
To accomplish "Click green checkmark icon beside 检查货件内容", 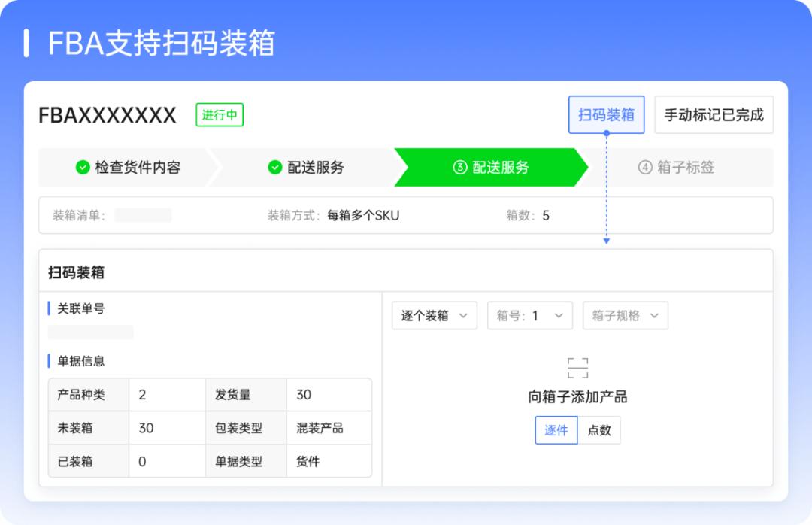I will coord(83,168).
